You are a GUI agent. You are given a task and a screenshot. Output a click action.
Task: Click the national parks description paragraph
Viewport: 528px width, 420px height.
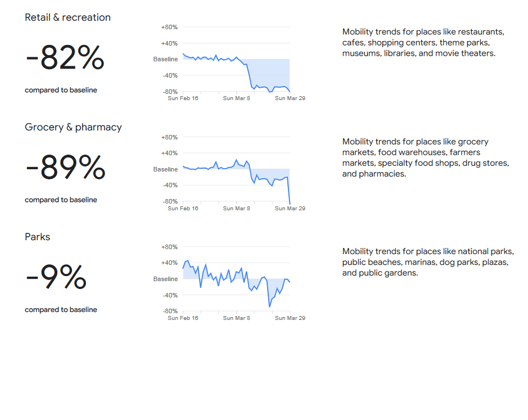428,262
